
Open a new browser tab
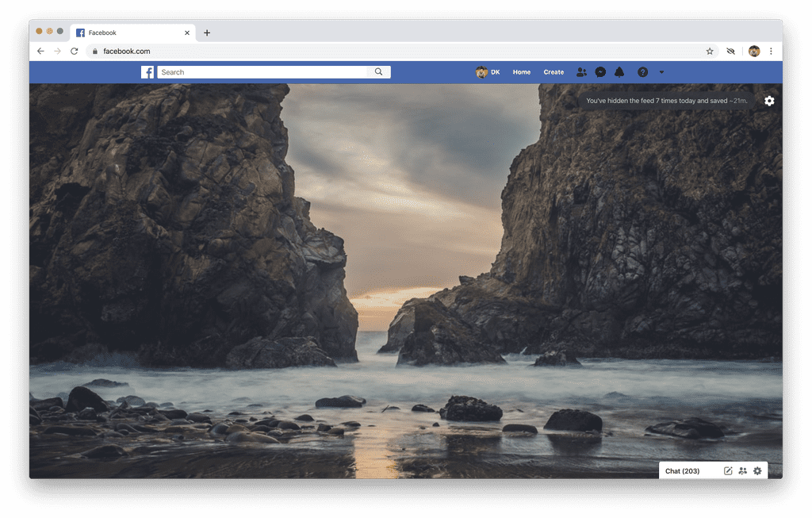pyautogui.click(x=207, y=33)
